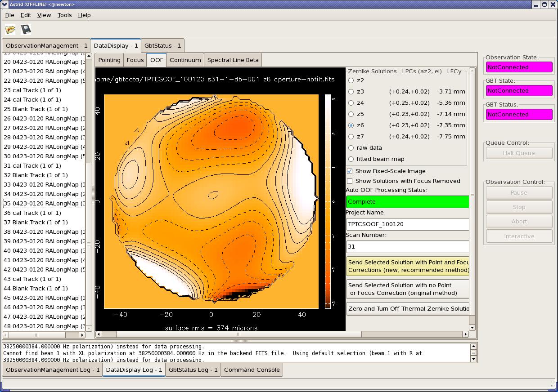This screenshot has height=392, width=558.
Task: Open the GbtStatus - 1 tab
Action: coord(163,45)
